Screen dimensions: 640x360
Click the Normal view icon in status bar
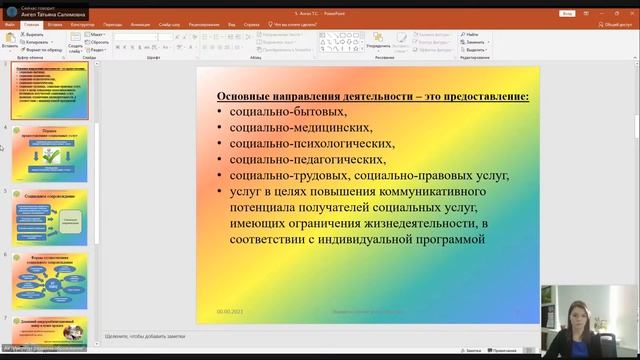coord(529,350)
